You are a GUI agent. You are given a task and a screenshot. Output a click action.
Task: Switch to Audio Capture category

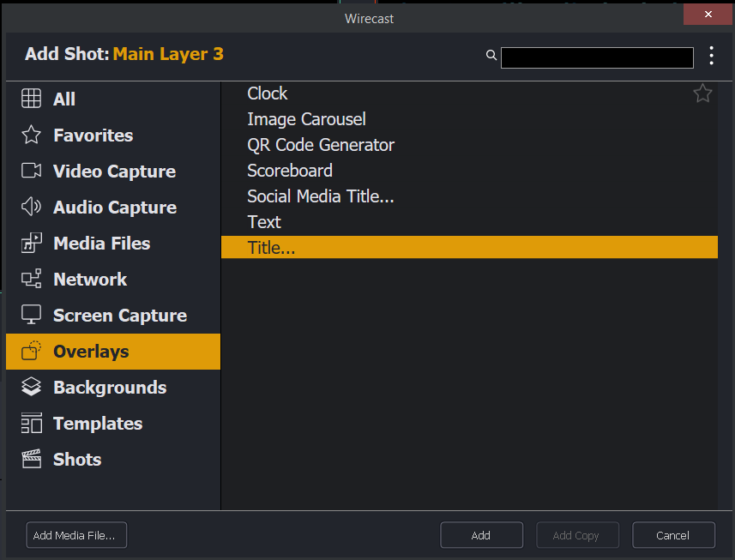tap(115, 208)
